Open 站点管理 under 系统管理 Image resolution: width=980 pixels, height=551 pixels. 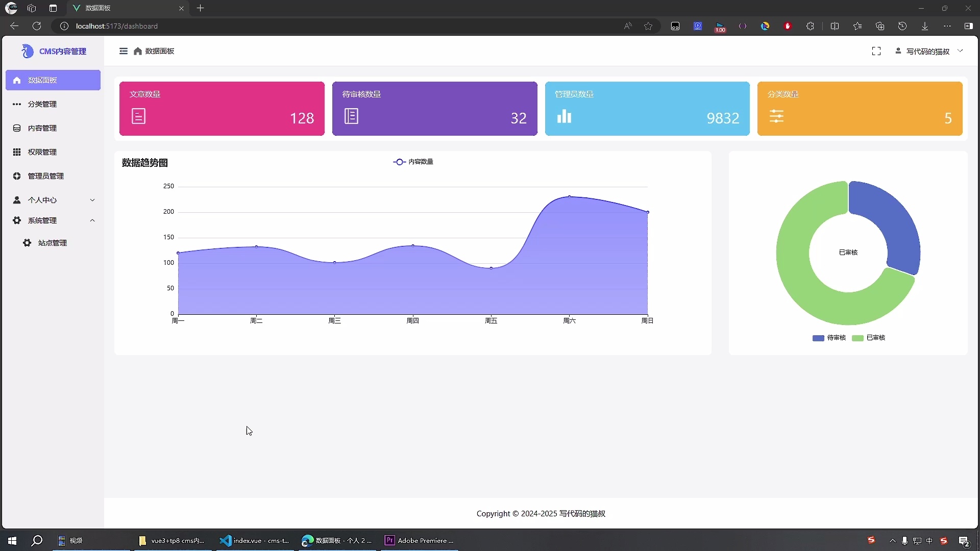[53, 243]
